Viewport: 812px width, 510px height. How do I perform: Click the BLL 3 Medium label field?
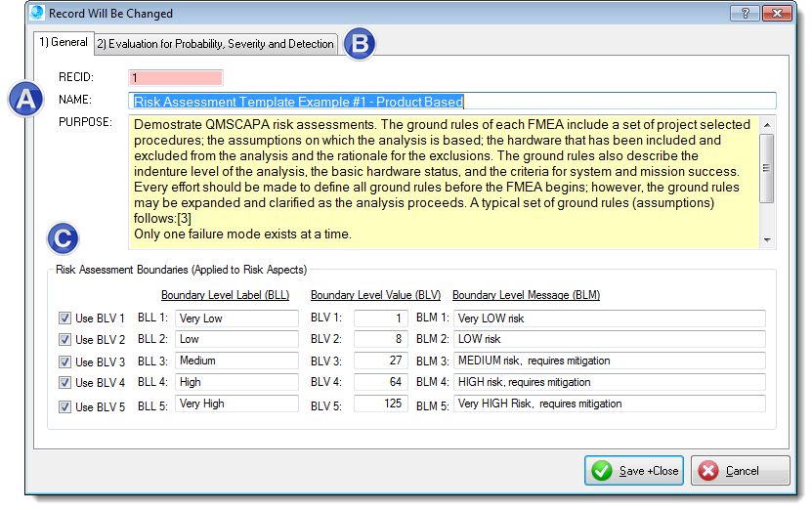pos(236,361)
